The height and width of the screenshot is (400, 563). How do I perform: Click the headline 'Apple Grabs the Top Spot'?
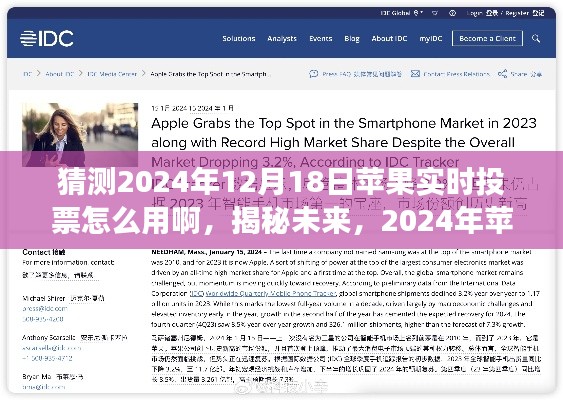pos(344,143)
